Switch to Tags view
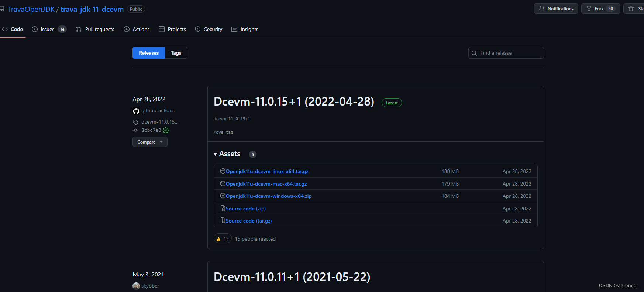The width and height of the screenshot is (644, 292). (176, 53)
